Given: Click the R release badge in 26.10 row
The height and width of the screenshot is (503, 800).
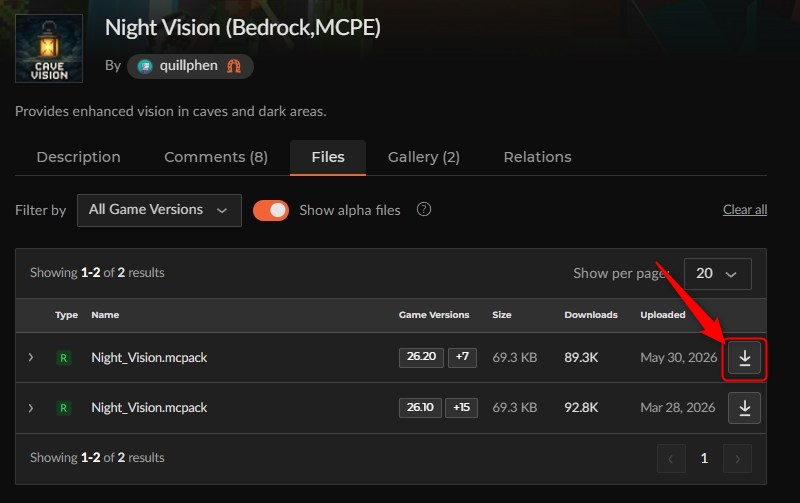Looking at the screenshot, I should 63,408.
